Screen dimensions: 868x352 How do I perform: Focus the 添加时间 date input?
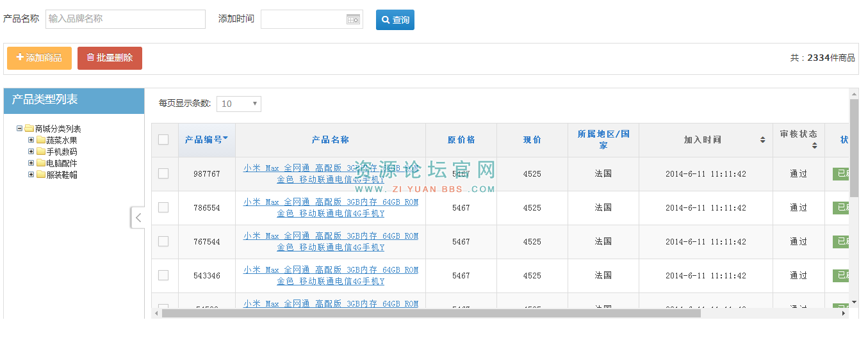[312, 19]
